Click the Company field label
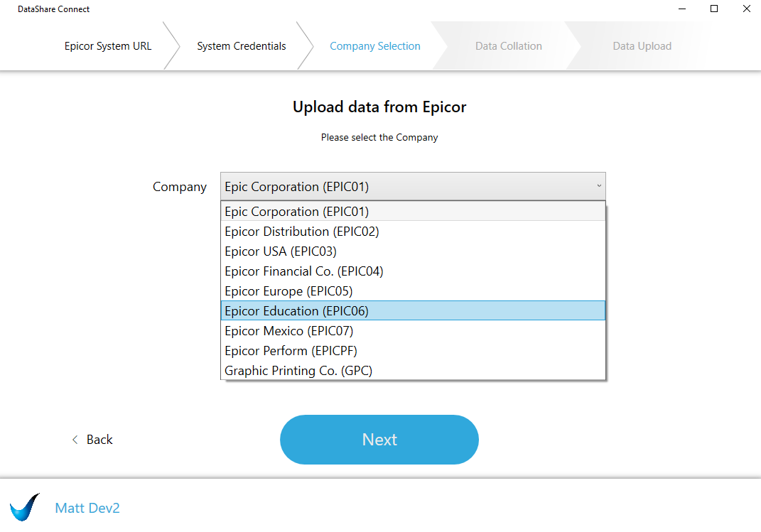 pos(180,187)
